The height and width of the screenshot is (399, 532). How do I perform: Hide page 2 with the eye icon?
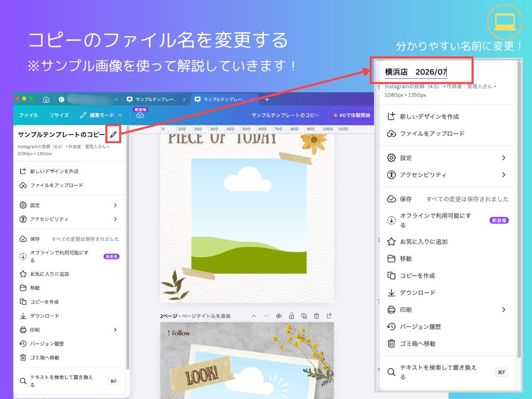279,316
